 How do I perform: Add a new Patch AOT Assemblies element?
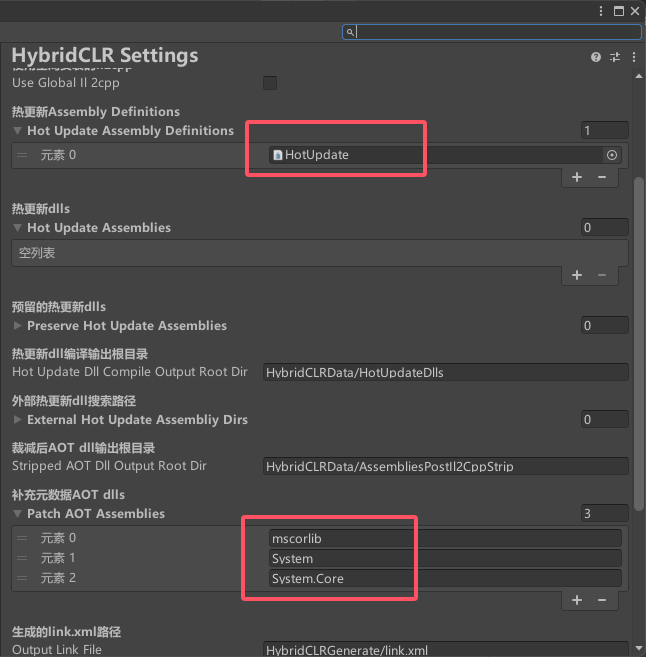click(x=577, y=600)
